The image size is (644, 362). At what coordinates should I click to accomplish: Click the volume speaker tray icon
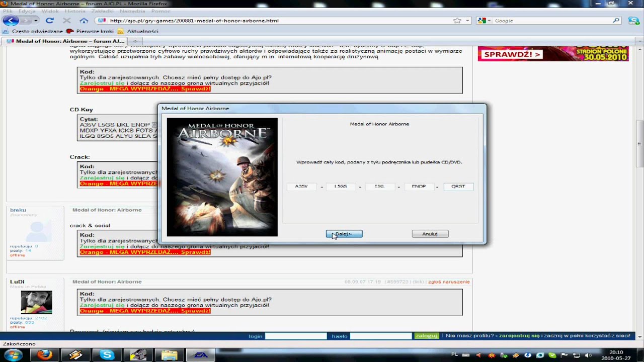[588, 355]
